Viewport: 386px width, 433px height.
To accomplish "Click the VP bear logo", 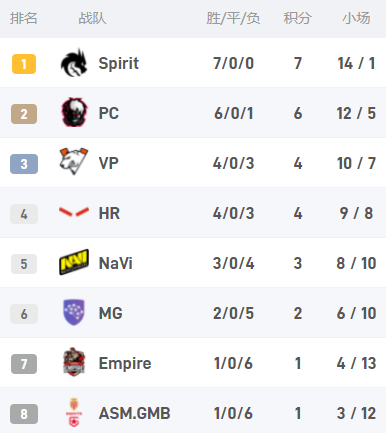I will 74,162.
